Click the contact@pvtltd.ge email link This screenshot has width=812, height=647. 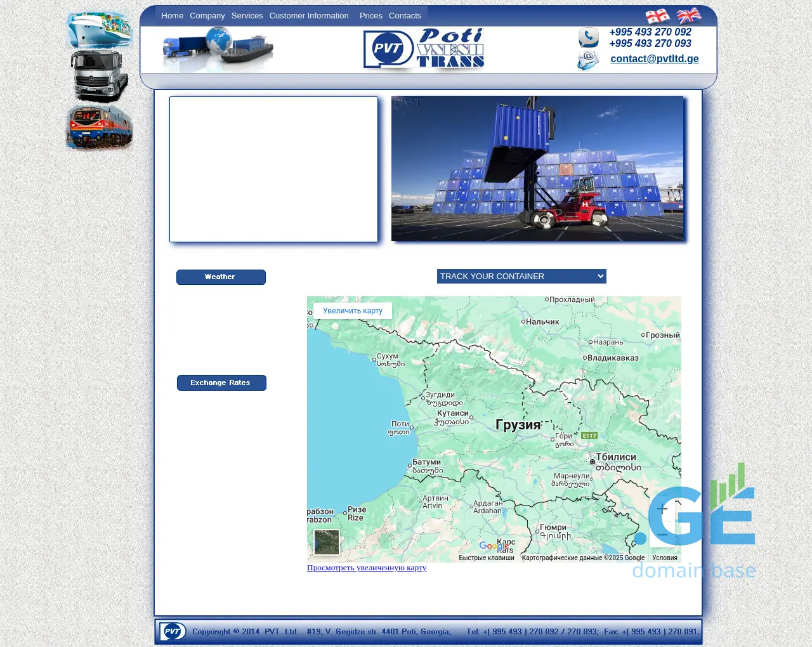tap(654, 59)
